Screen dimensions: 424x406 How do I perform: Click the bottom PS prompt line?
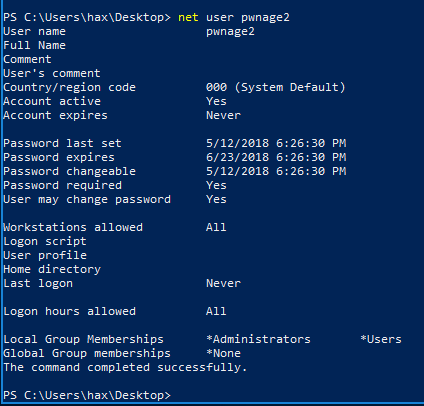[87, 395]
